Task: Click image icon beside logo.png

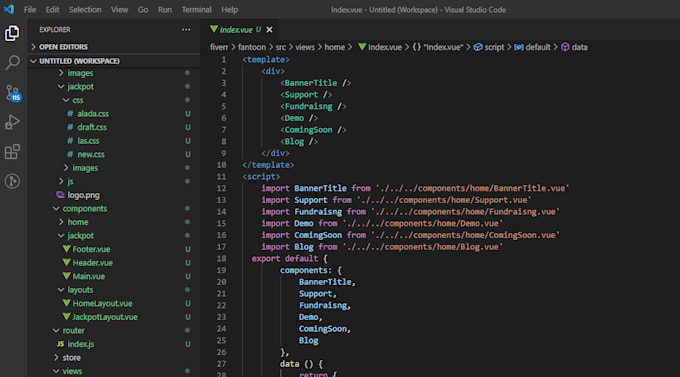Action: click(x=60, y=195)
